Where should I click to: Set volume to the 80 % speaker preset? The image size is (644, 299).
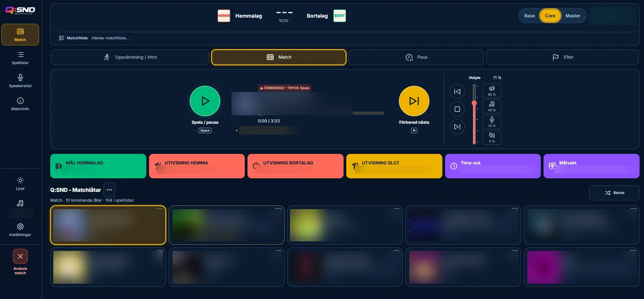coord(492,91)
